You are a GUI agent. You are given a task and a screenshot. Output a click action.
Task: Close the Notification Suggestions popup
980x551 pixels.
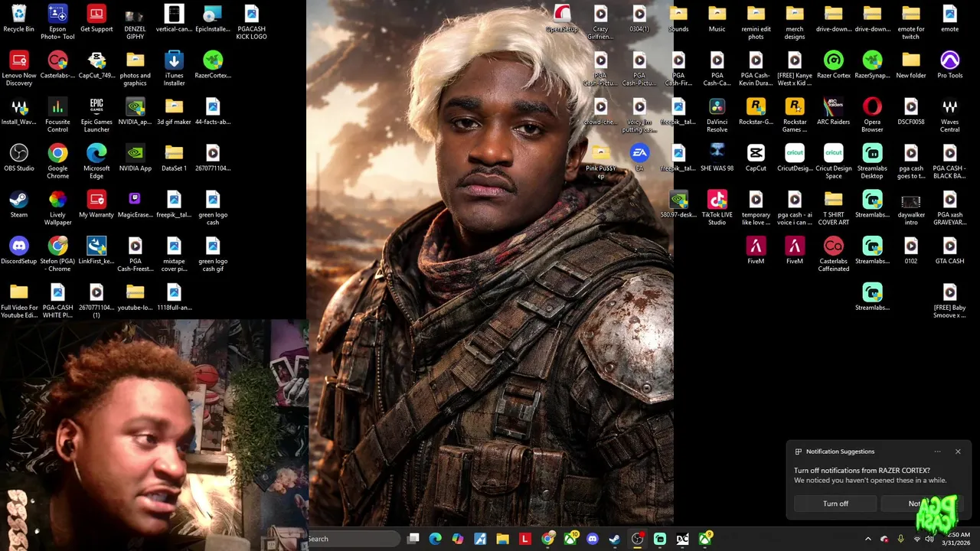click(958, 452)
